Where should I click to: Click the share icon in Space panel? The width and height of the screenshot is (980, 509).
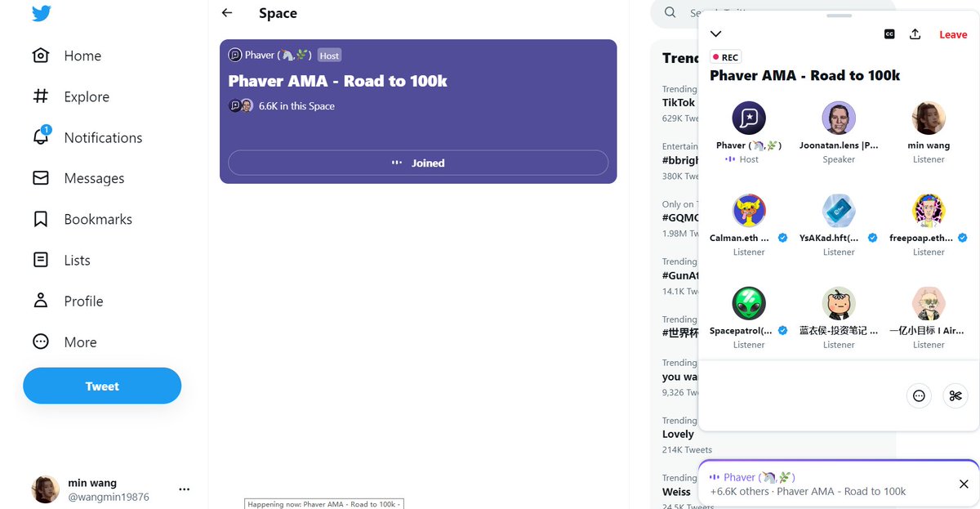(x=915, y=34)
